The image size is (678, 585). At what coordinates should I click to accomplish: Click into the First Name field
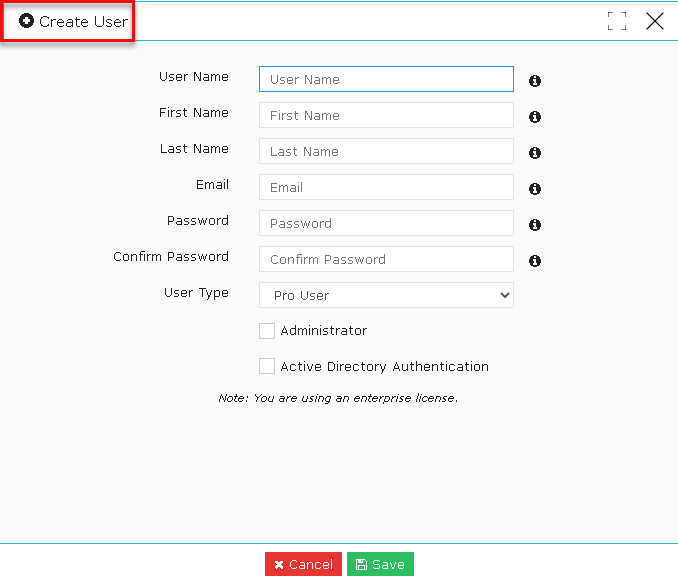click(x=386, y=115)
